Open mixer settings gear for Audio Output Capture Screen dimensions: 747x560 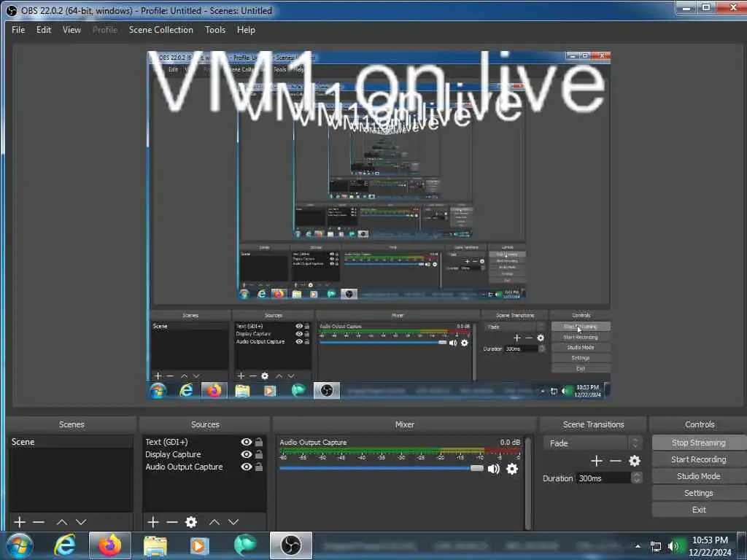point(512,469)
